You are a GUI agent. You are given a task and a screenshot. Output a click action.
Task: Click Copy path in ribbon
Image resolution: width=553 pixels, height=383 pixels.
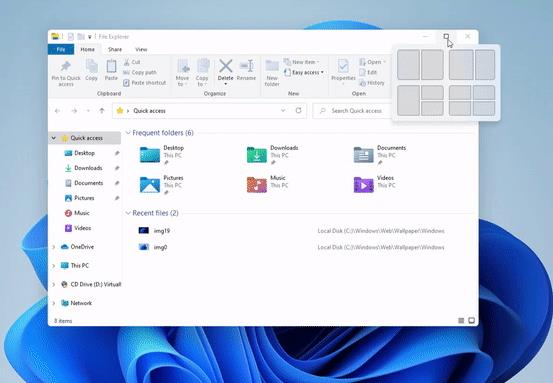(x=140, y=72)
